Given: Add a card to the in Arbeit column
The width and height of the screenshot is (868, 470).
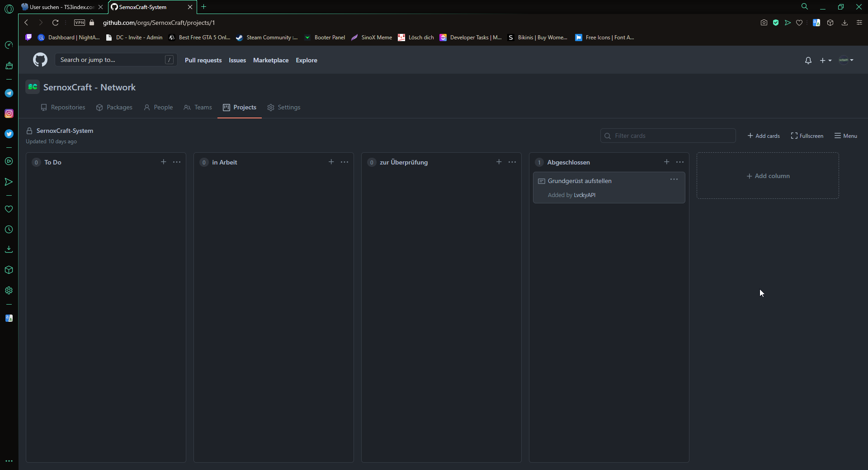Looking at the screenshot, I should (331, 162).
